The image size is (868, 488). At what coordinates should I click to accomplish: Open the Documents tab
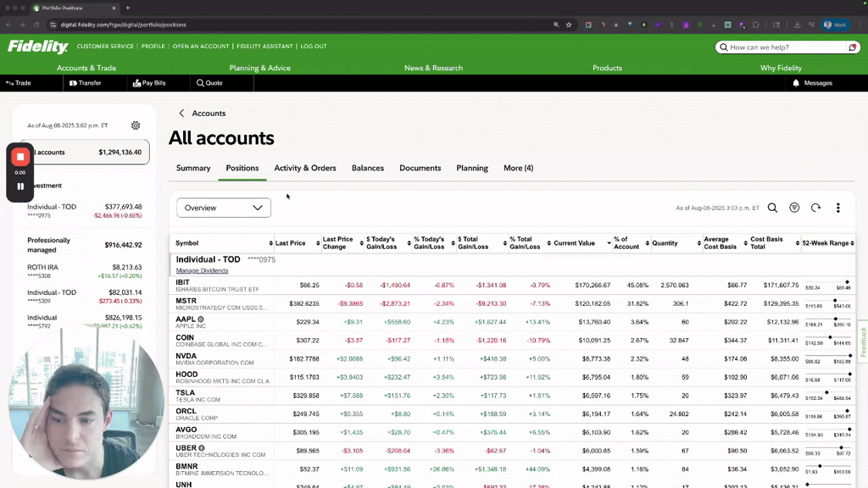tap(420, 169)
